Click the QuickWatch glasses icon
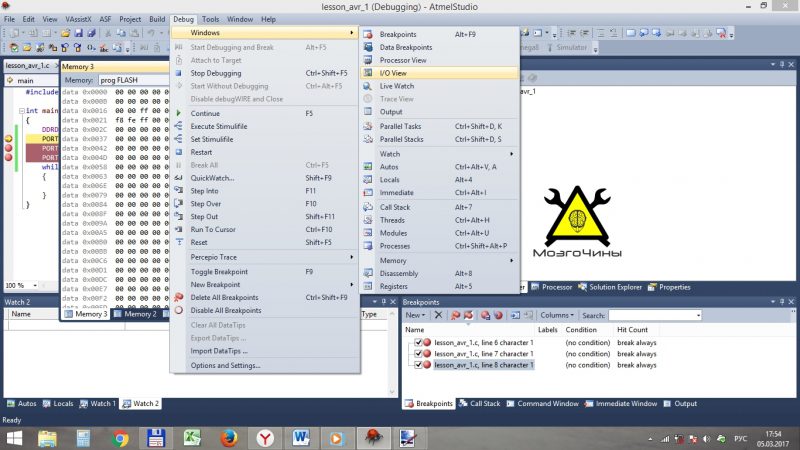 [179, 178]
